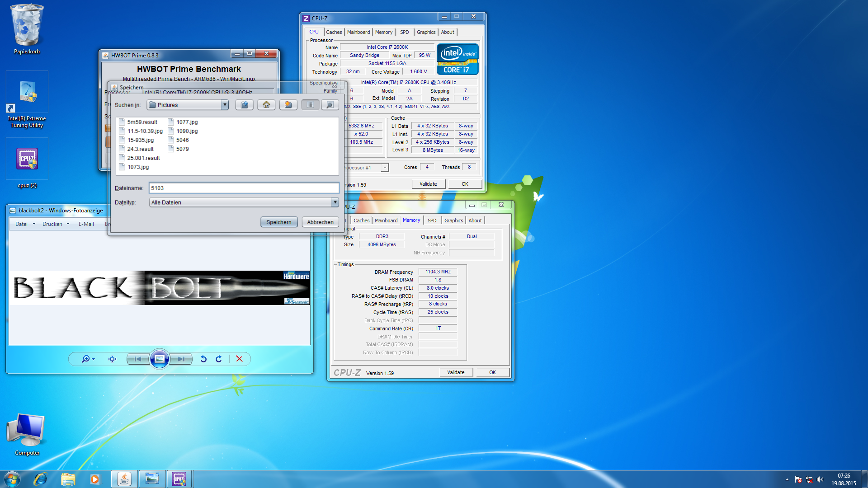Click OK in lower CPU-Z window
Viewport: 868px width, 488px height.
point(492,372)
